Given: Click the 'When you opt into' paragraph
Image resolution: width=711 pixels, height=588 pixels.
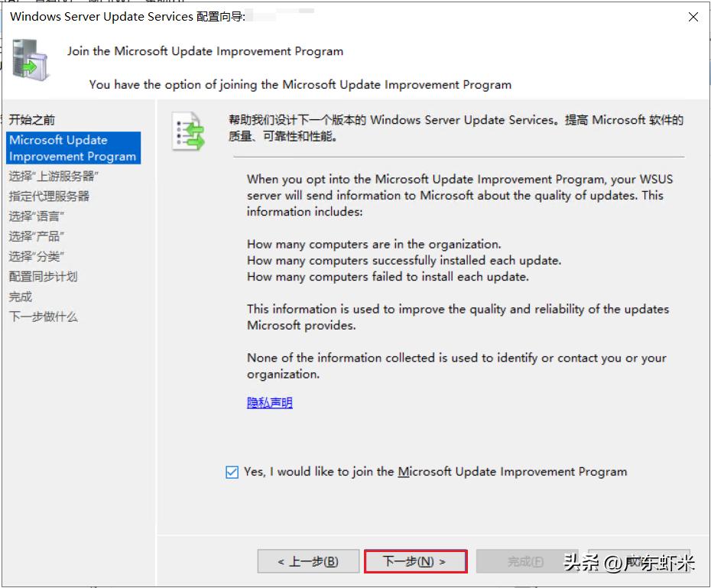Looking at the screenshot, I should click(x=459, y=196).
